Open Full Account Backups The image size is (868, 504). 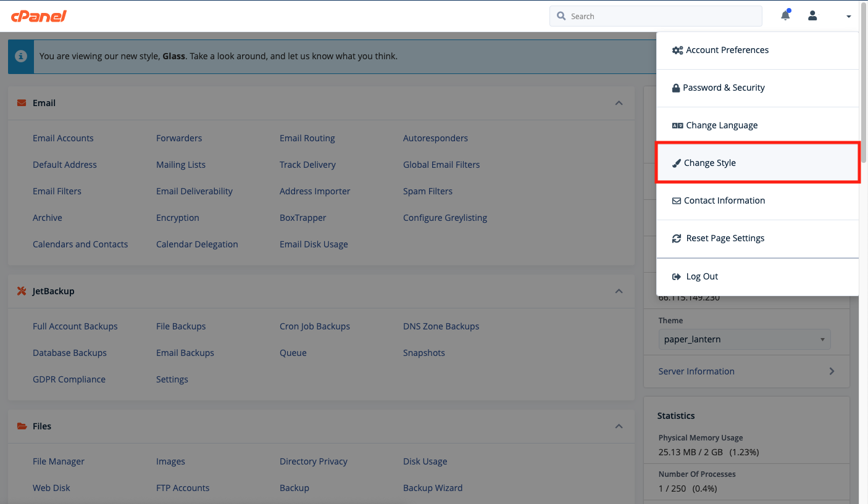(x=75, y=326)
